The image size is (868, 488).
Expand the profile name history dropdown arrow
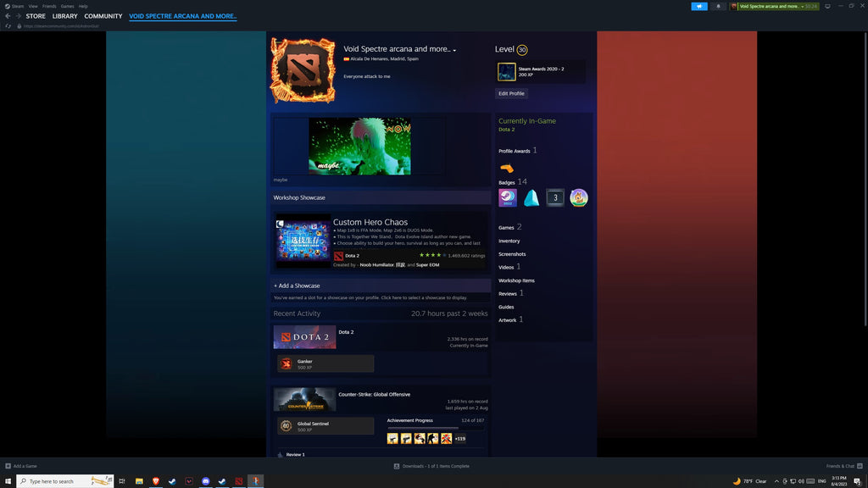tap(454, 51)
